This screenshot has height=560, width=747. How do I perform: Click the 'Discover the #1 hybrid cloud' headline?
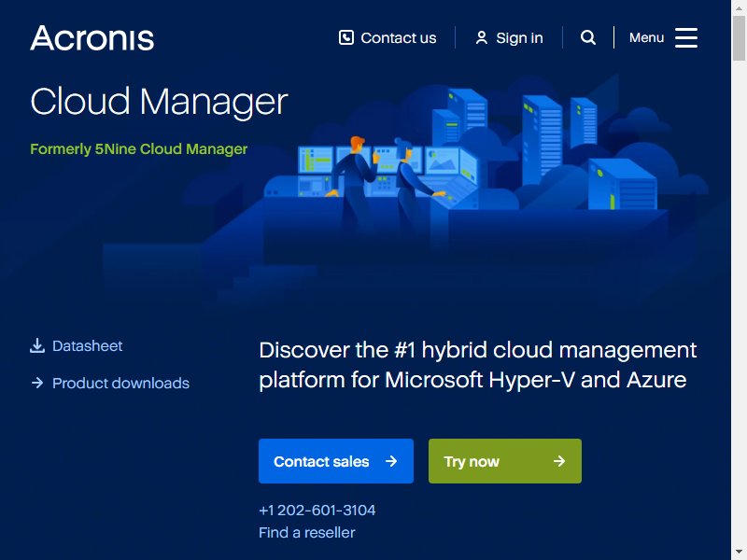(x=478, y=365)
